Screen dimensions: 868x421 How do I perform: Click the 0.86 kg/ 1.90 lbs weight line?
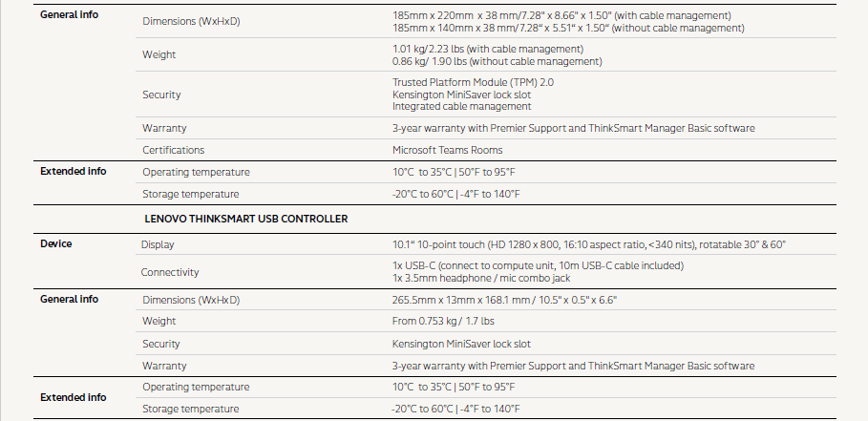tap(497, 61)
